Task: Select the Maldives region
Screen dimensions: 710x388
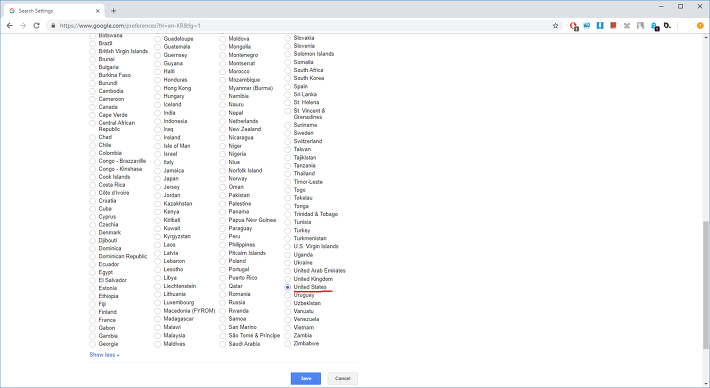Action: coord(158,344)
